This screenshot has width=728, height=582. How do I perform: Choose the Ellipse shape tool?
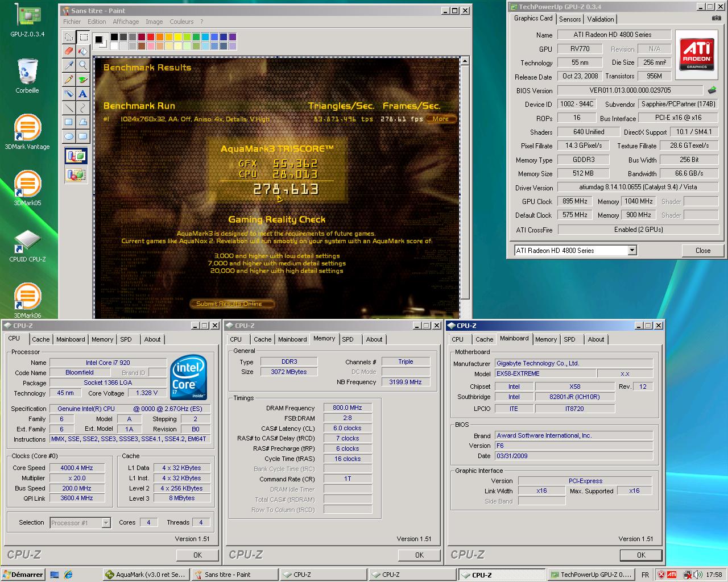coord(69,136)
